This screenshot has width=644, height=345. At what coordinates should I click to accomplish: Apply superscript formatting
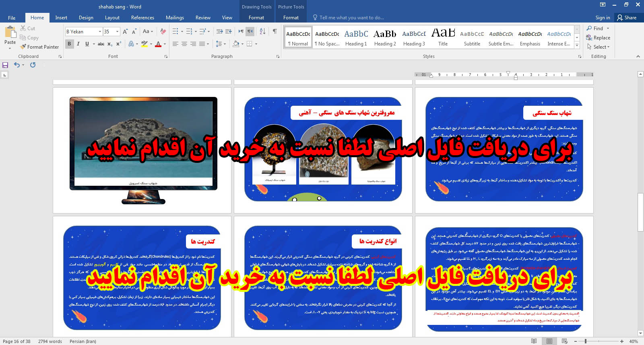tap(119, 44)
